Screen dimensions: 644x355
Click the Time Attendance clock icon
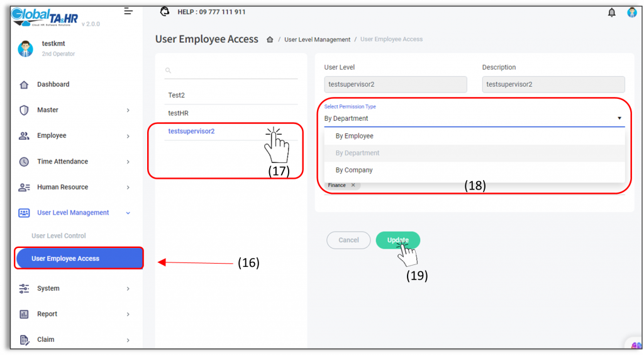pyautogui.click(x=24, y=162)
